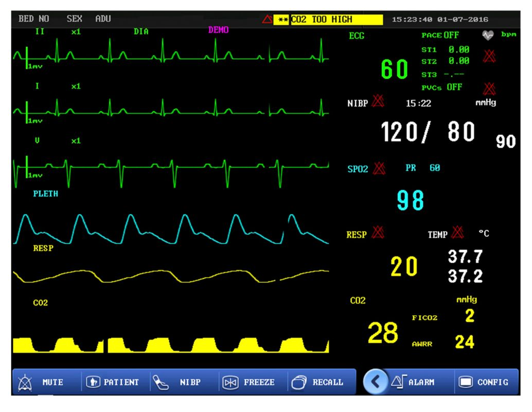Screen dimensions: 532x412
Task: Click the CO2 value 28
Action: coord(383,333)
